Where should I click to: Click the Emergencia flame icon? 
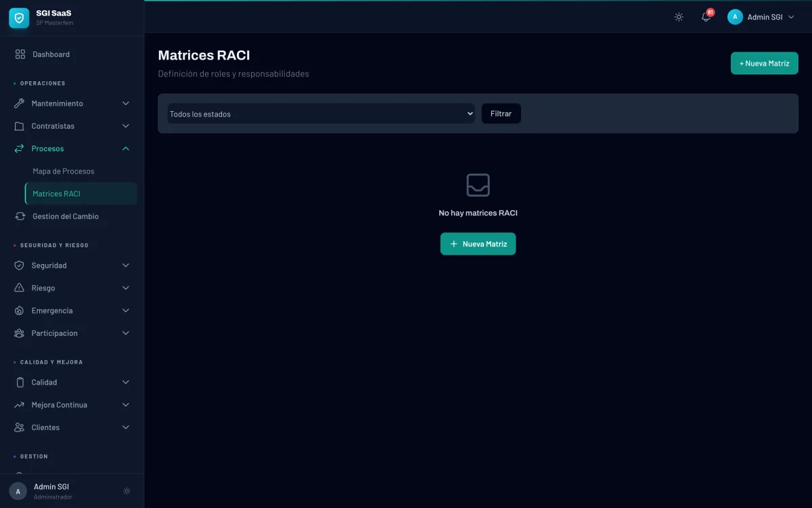[19, 311]
